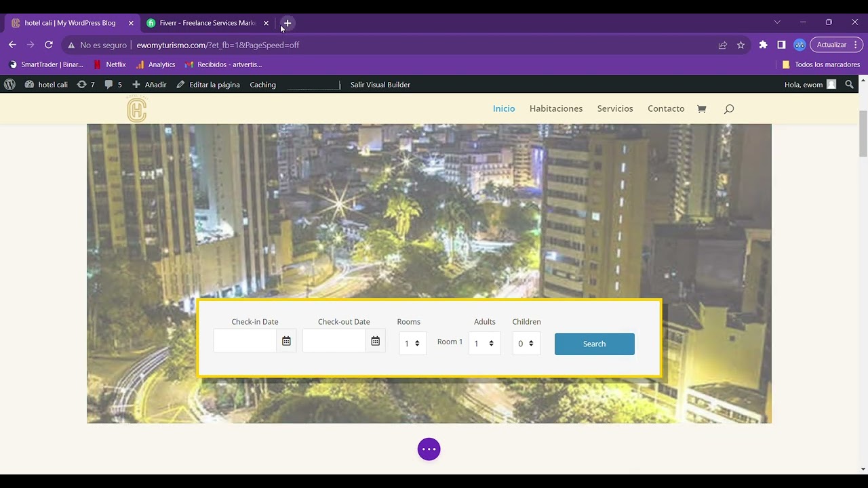Click the Check-out Date input field

coord(334,341)
